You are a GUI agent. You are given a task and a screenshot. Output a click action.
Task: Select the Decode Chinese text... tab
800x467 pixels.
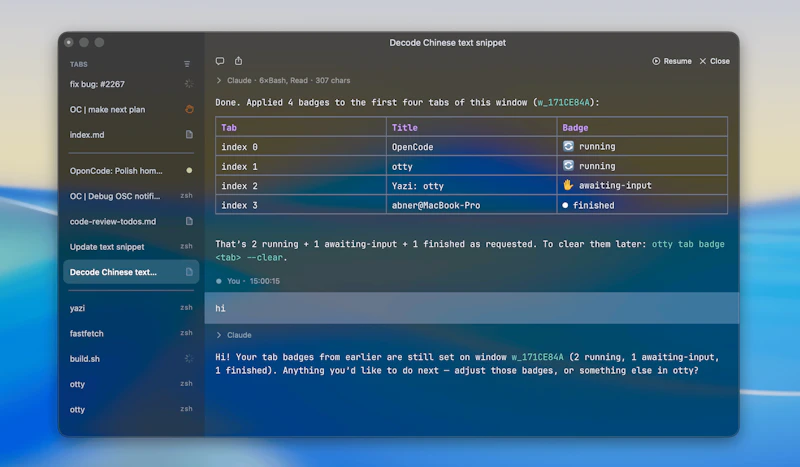click(x=131, y=272)
